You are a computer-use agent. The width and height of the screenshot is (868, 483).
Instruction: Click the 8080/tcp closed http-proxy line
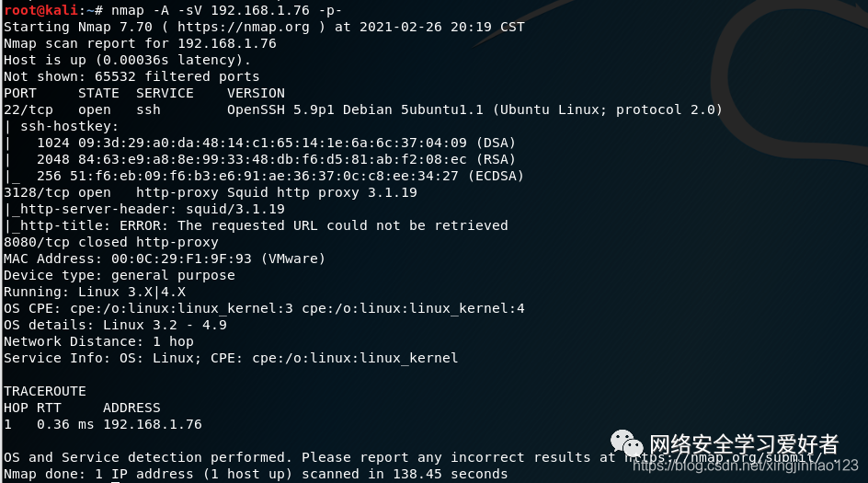110,242
